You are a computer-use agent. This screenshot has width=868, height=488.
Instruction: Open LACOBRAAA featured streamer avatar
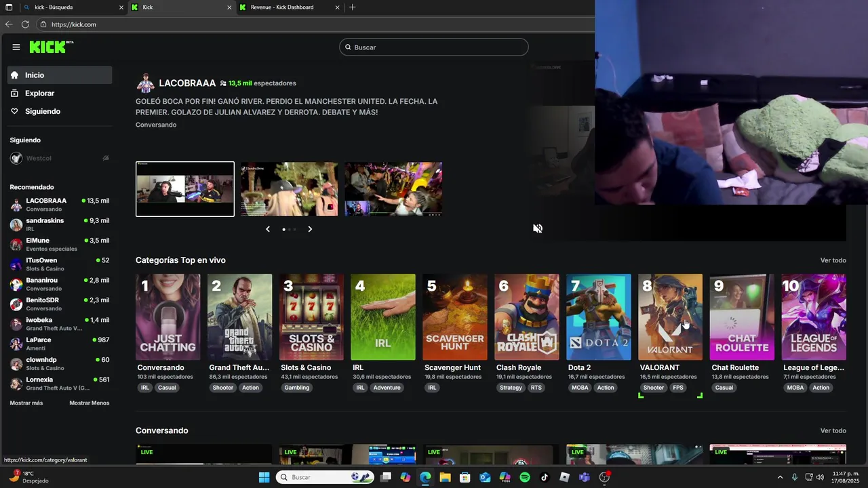coord(145,83)
